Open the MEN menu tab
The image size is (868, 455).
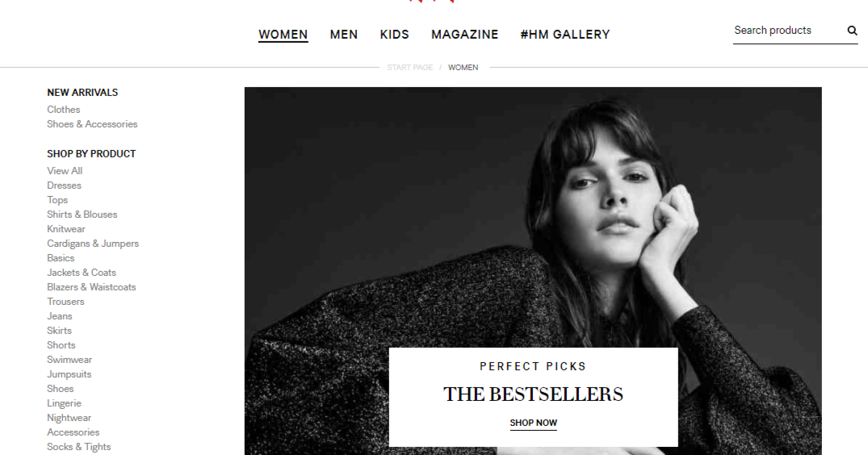(344, 34)
